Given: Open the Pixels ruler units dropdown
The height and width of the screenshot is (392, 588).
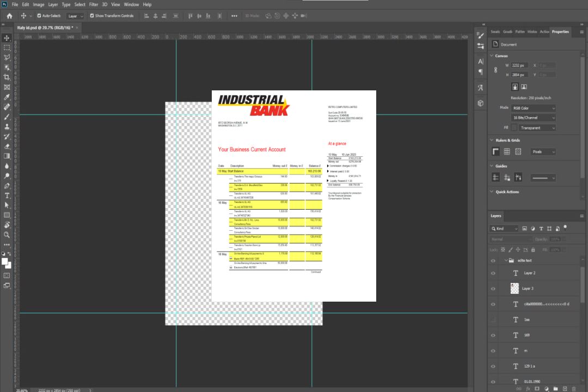Looking at the screenshot, I should (x=543, y=152).
